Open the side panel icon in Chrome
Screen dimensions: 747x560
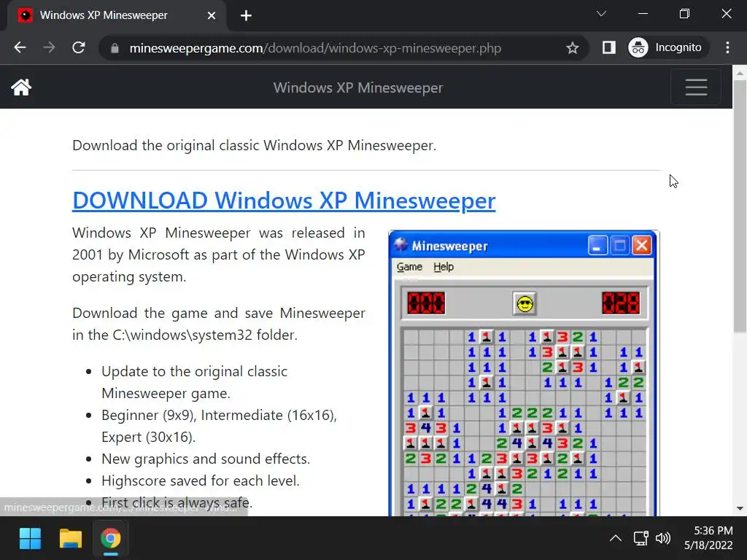point(609,47)
